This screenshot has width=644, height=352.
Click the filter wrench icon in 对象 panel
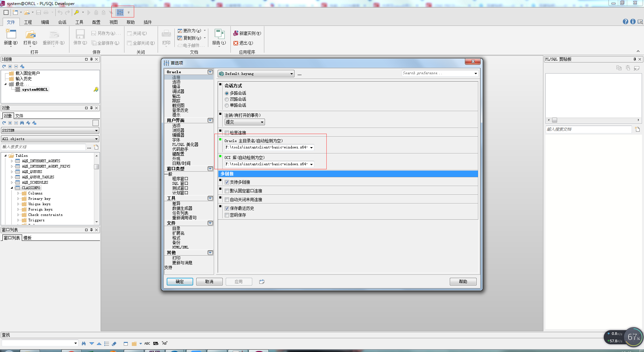tap(28, 123)
